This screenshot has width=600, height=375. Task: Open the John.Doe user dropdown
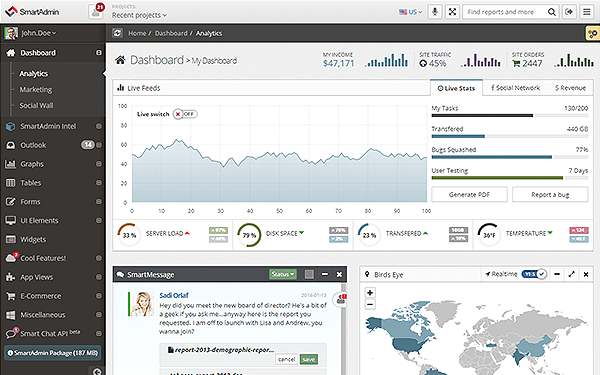(38, 33)
